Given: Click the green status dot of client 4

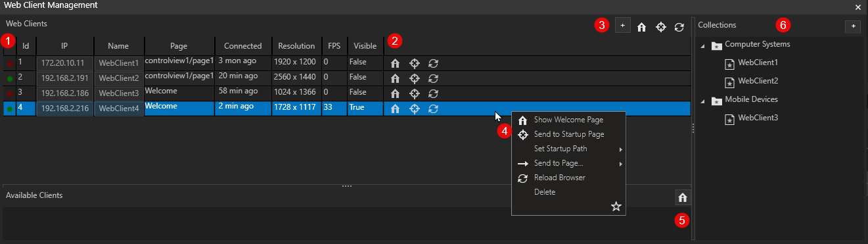Looking at the screenshot, I should click(x=9, y=109).
